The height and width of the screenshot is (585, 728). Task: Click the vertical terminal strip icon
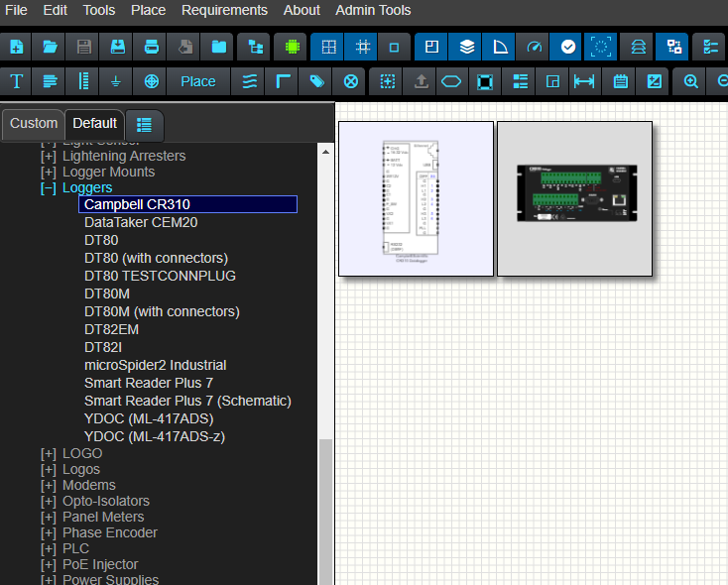coord(83,81)
